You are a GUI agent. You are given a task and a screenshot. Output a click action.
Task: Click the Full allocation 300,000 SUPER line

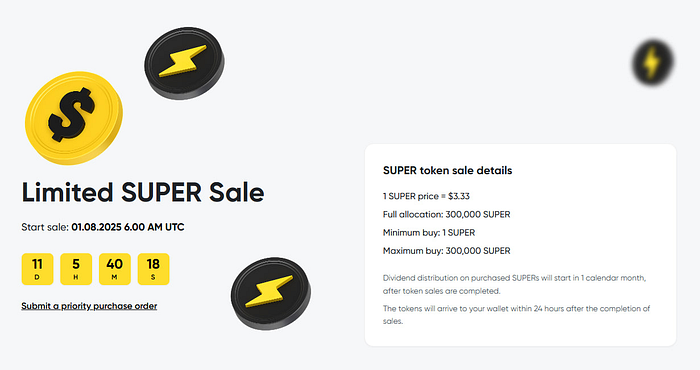coord(446,215)
